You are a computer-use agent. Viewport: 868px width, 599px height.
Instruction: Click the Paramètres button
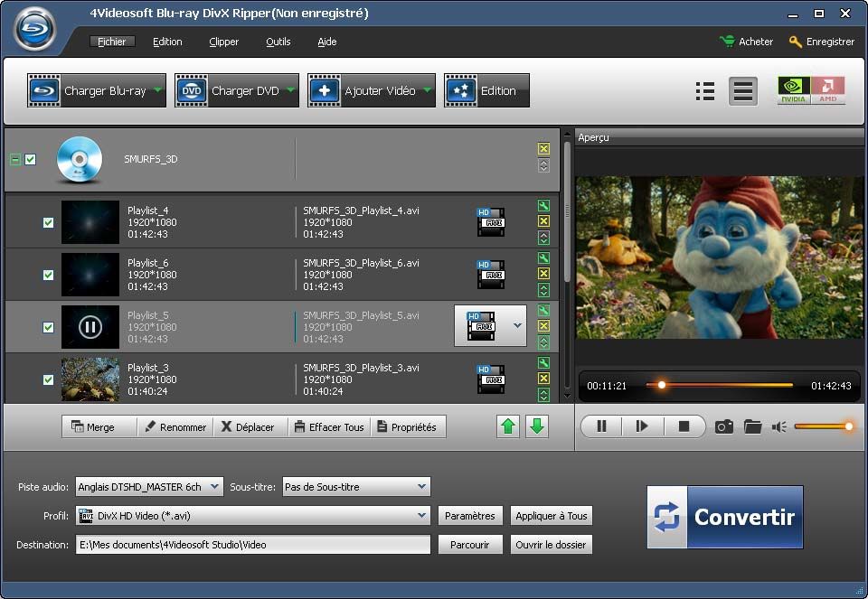[x=470, y=516]
